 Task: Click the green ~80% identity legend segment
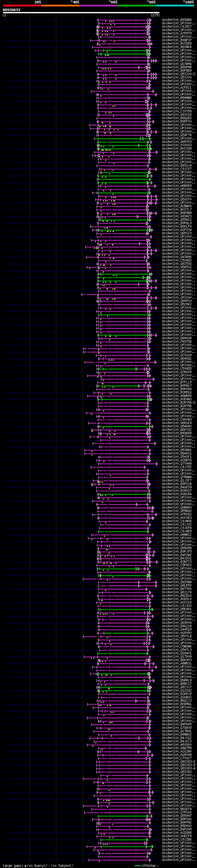[137, 6]
